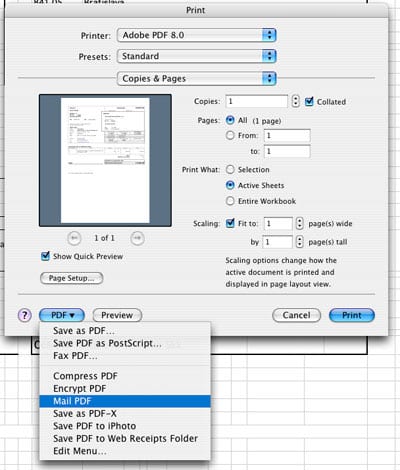Click the Copies stepper arrows
The width and height of the screenshot is (400, 470).
295,101
